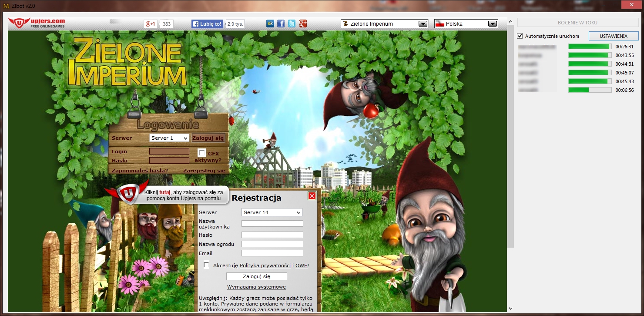644x316 pixels.
Task: Close the Rejestracja panel with the red X
Action: 312,196
